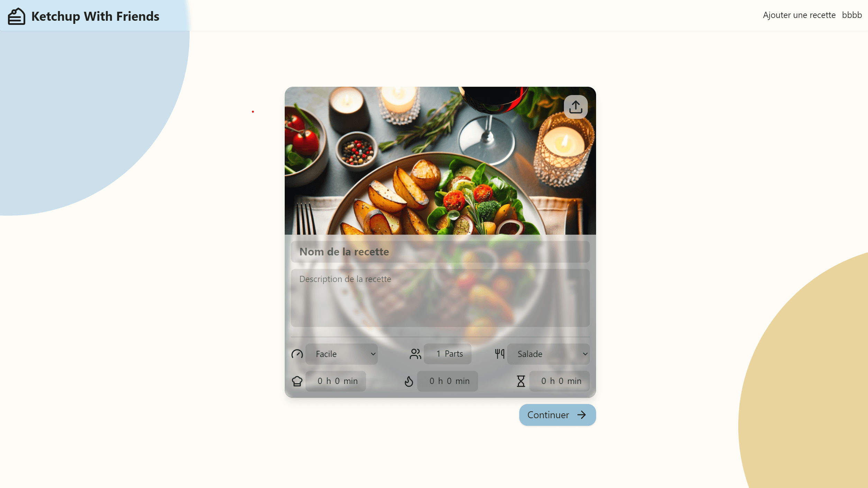Click the 'bbbb' user account menu item
Image resolution: width=868 pixels, height=488 pixels.
click(x=852, y=15)
